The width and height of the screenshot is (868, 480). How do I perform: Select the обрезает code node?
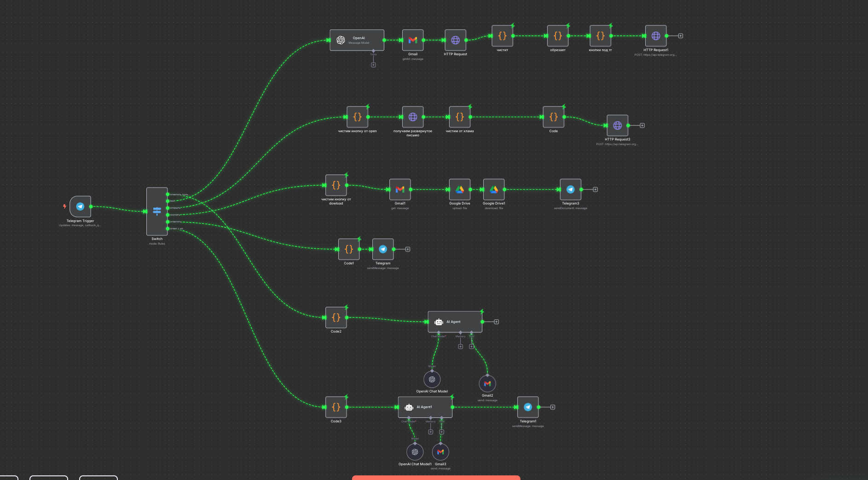coord(557,35)
